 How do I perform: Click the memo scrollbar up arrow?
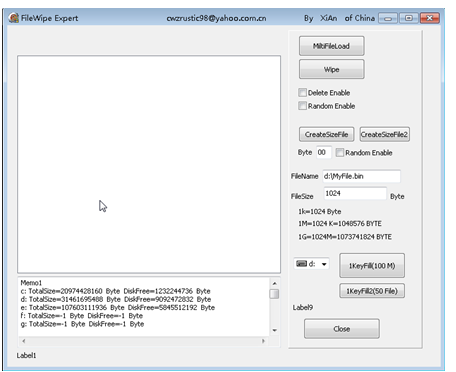[274, 283]
